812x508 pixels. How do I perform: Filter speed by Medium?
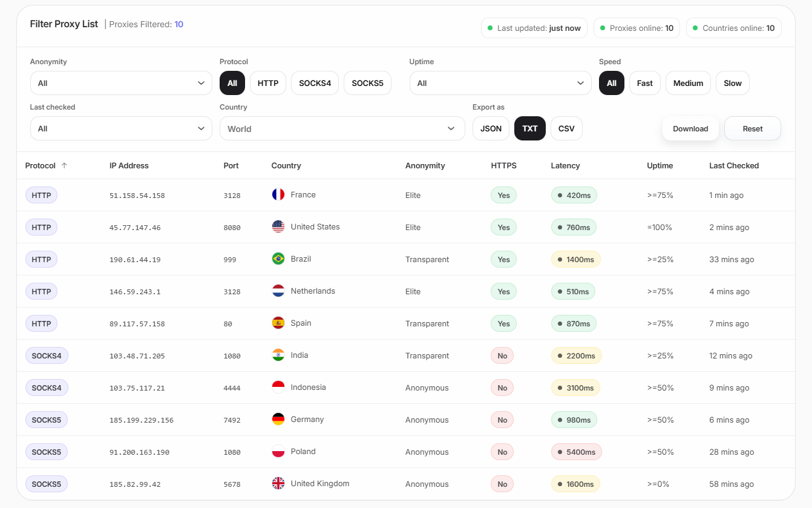688,83
